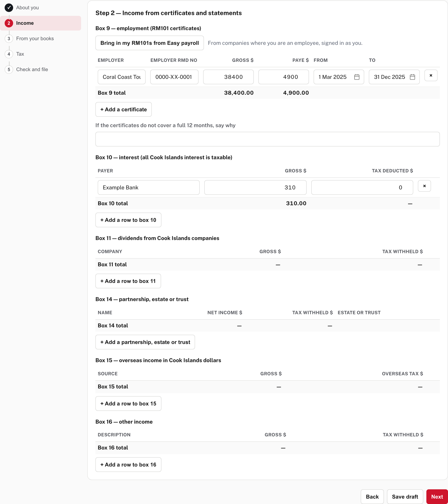This screenshot has width=448, height=504.
Task: Open the Tax step
Action: pyautogui.click(x=20, y=54)
